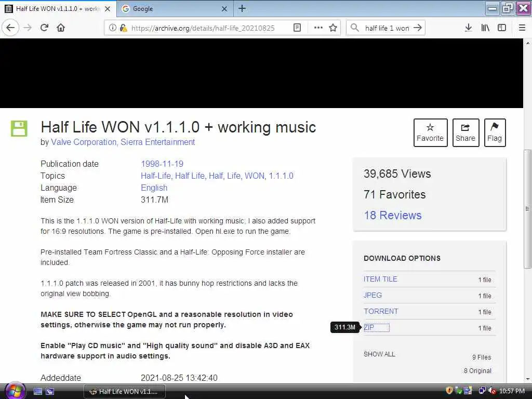Click the 10:57 PM taskbar clock
Viewport: 532px width, 399px height.
click(x=512, y=391)
